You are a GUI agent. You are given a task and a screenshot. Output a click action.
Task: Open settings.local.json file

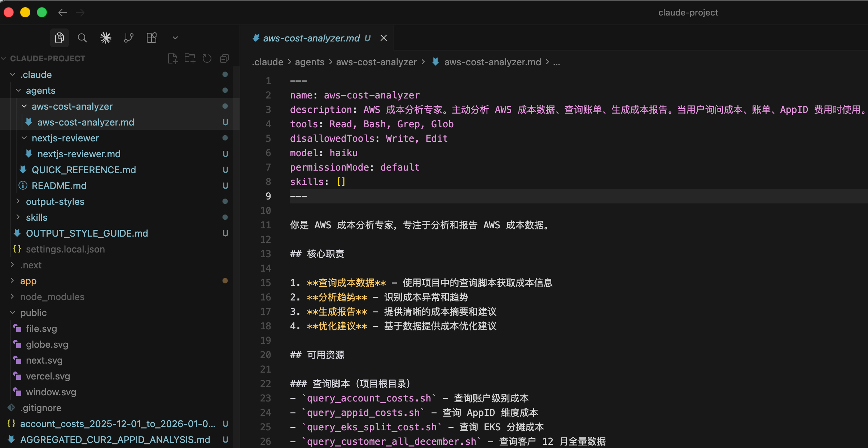point(65,249)
